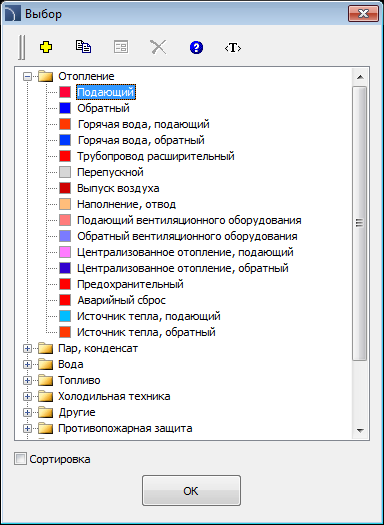Expand the Холодильная техника node
This screenshot has width=384, height=525.
click(27, 396)
